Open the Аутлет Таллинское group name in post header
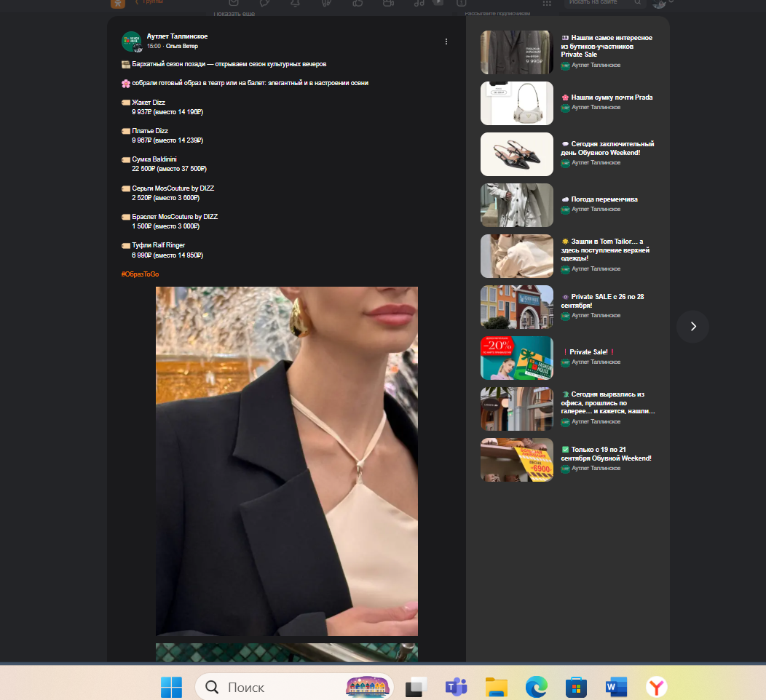 (178, 36)
